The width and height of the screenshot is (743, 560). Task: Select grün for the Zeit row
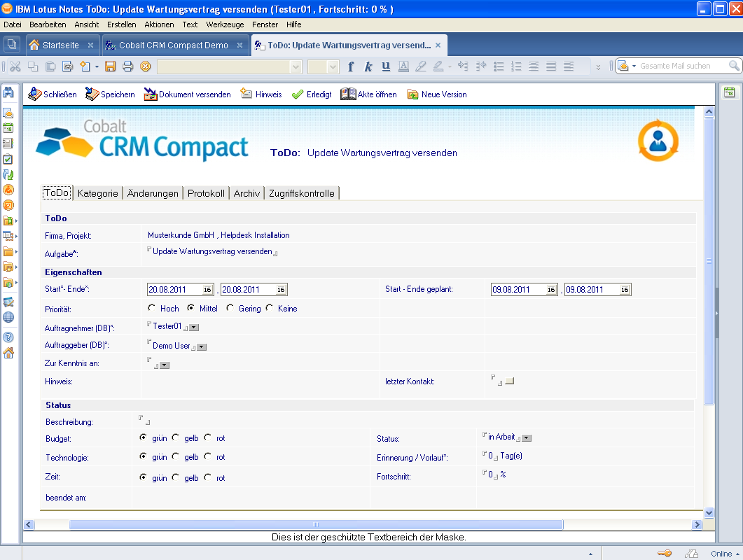tap(143, 477)
